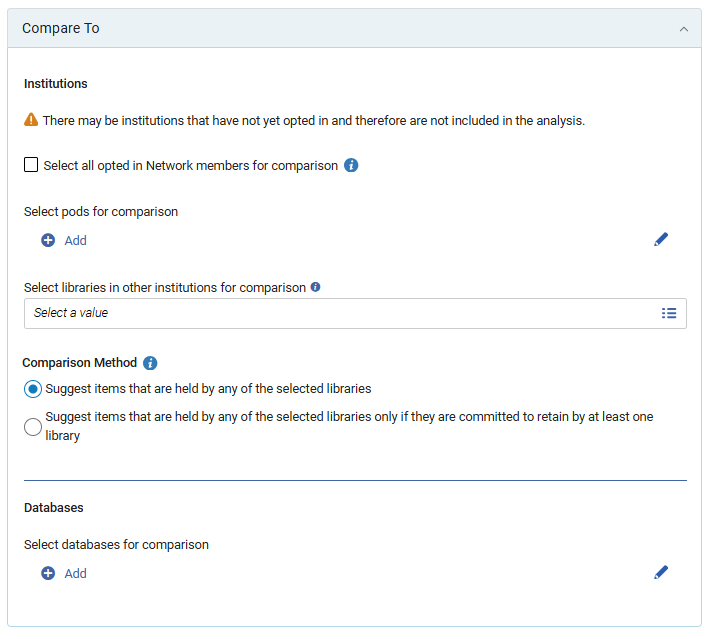The image size is (709, 639).
Task: Click the Select all opted in label text
Action: pyautogui.click(x=190, y=166)
